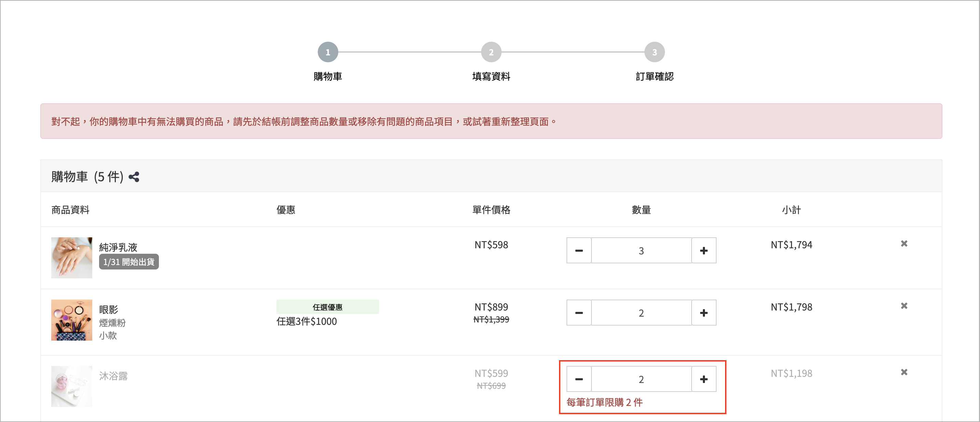Click the 眼影 product name

click(108, 309)
